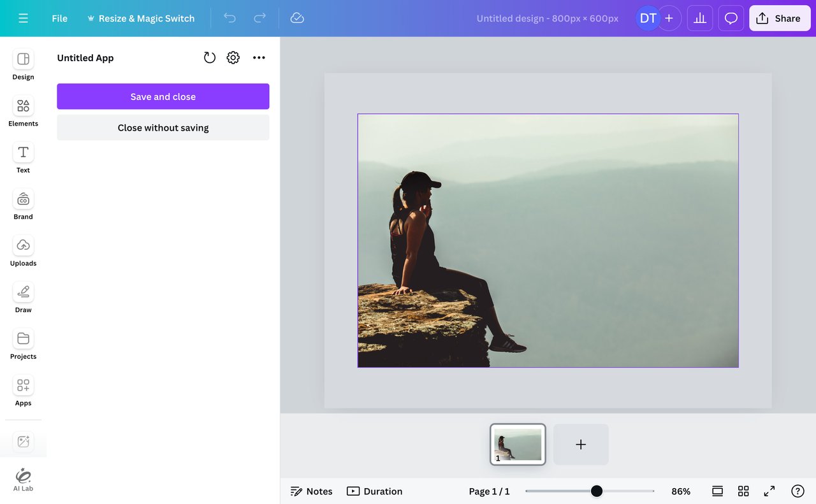The image size is (816, 504).
Task: Reload the Untitled App panel
Action: point(210,58)
